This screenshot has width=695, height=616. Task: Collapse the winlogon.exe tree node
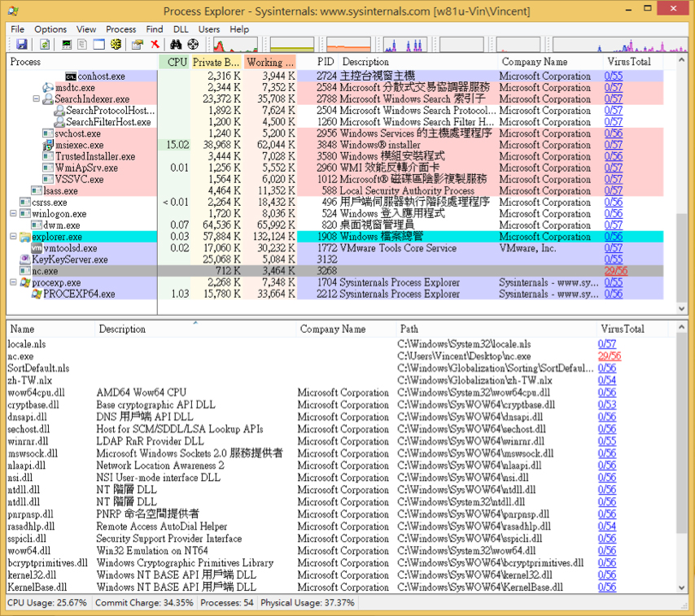point(13,213)
